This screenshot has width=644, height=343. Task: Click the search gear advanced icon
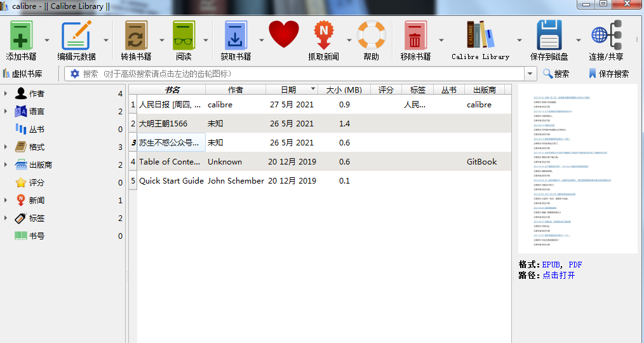click(75, 74)
